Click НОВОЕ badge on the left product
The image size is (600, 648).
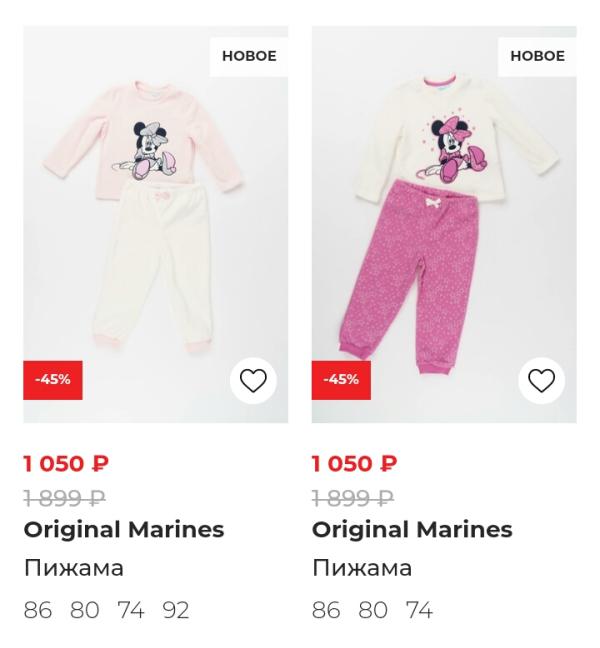coord(249,56)
